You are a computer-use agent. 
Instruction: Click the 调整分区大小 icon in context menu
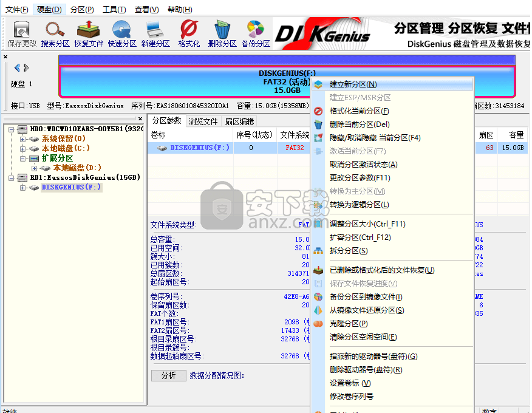pyautogui.click(x=318, y=224)
